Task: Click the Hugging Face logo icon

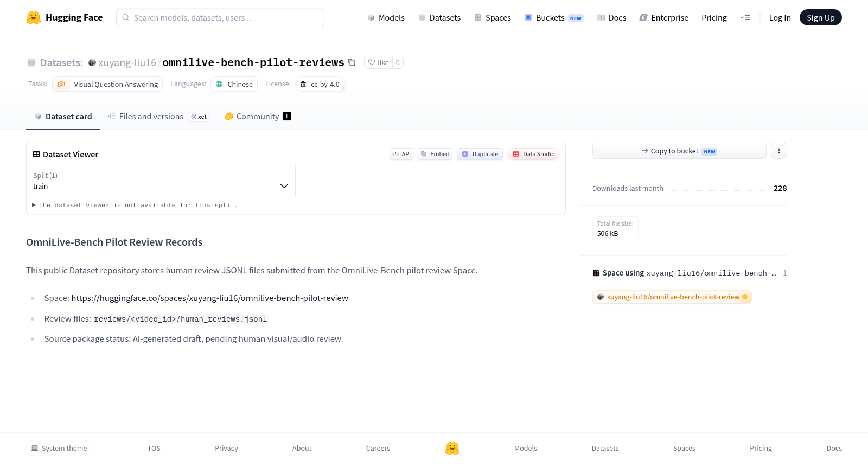Action: click(x=34, y=17)
